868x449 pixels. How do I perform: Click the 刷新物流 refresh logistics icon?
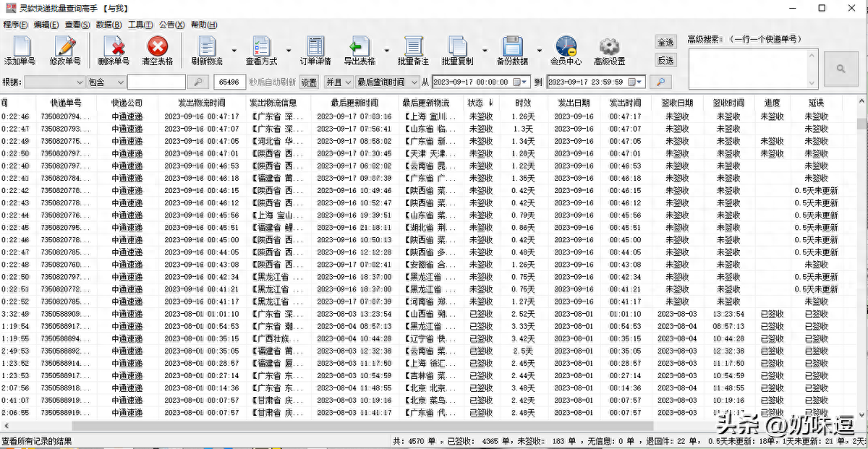tap(206, 48)
